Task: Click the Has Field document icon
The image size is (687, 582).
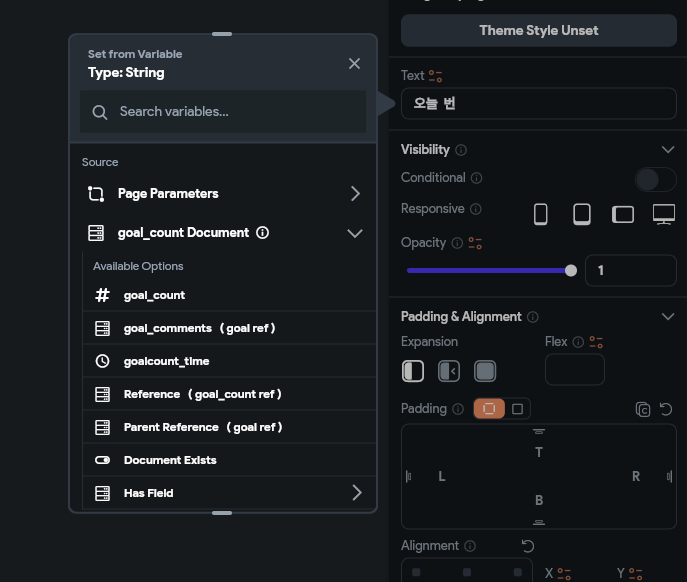Action: click(103, 493)
